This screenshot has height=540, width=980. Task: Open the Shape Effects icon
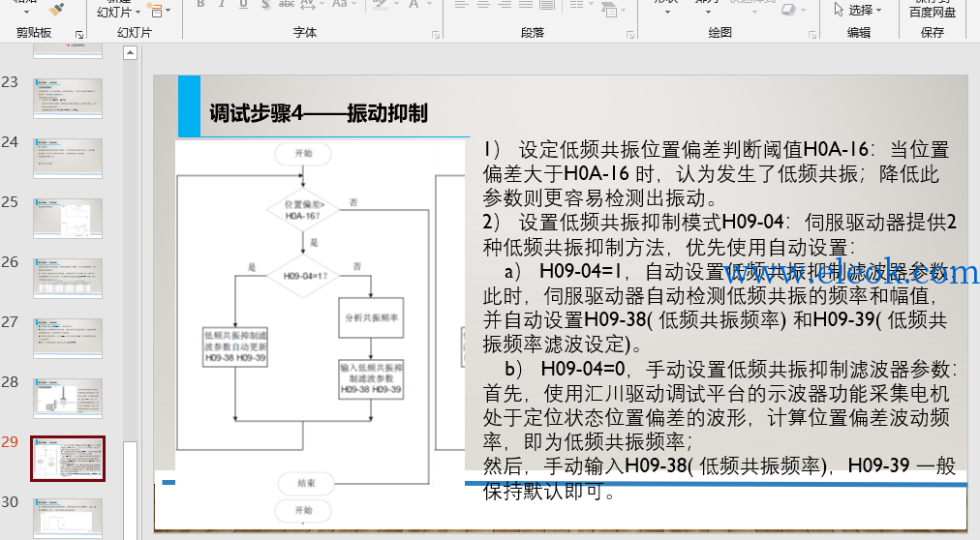tap(790, 9)
